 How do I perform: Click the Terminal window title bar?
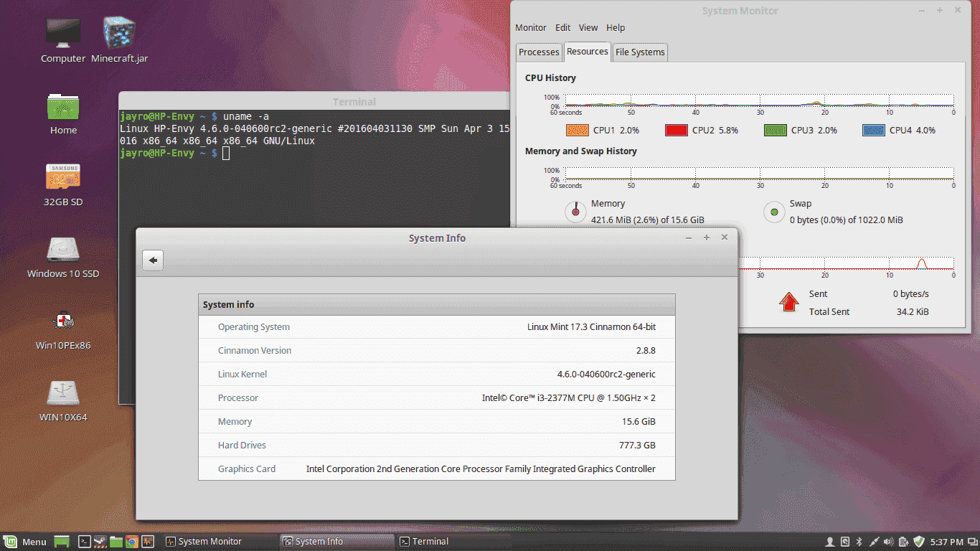[x=315, y=102]
